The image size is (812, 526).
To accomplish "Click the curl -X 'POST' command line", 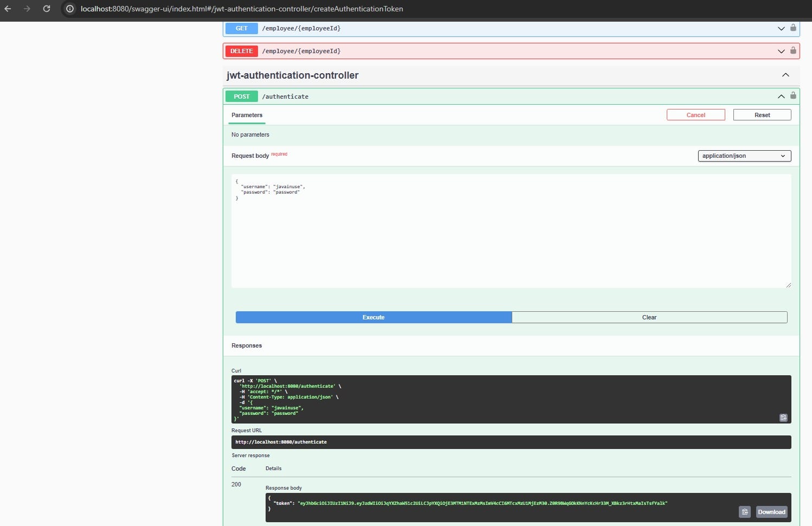I will [255, 381].
